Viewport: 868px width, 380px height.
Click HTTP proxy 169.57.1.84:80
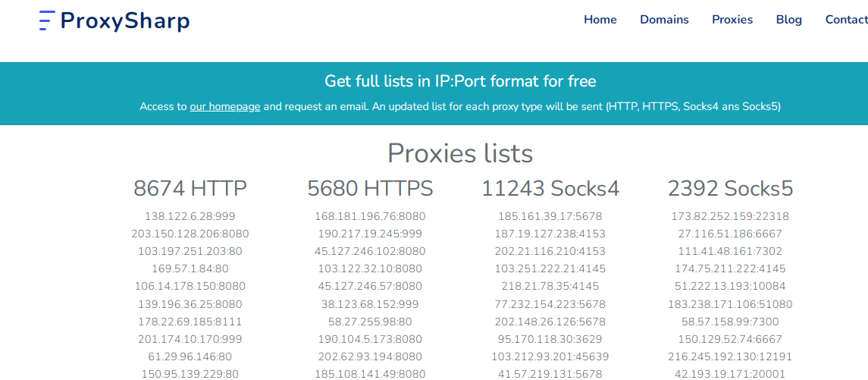190,269
